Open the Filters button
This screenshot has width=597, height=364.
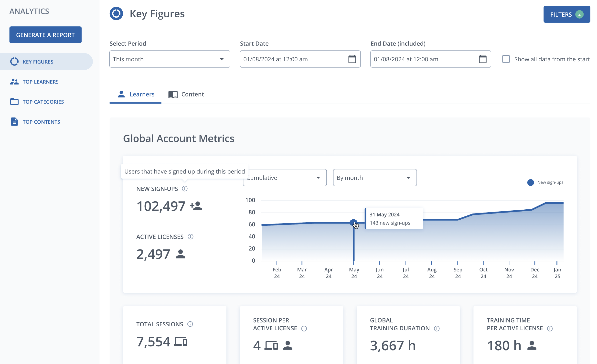(x=567, y=14)
